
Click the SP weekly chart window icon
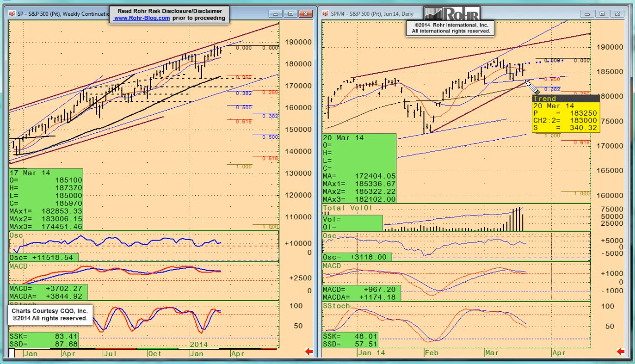coord(12,14)
